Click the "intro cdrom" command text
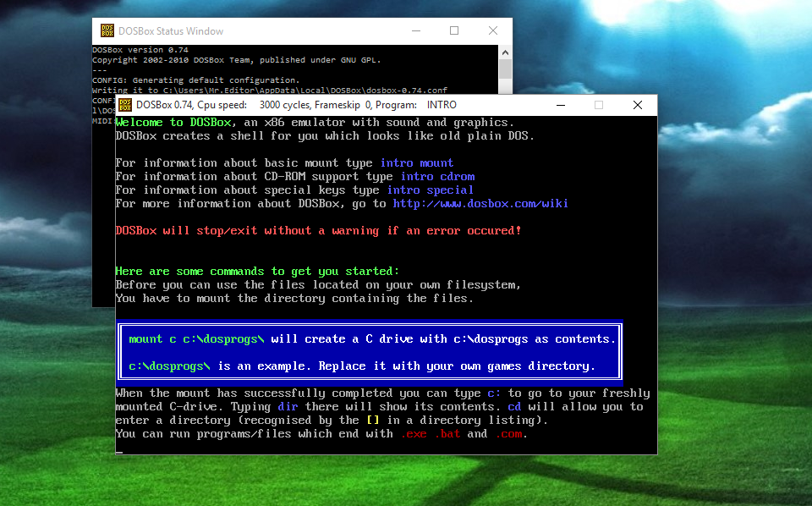The width and height of the screenshot is (812, 506). pos(437,177)
